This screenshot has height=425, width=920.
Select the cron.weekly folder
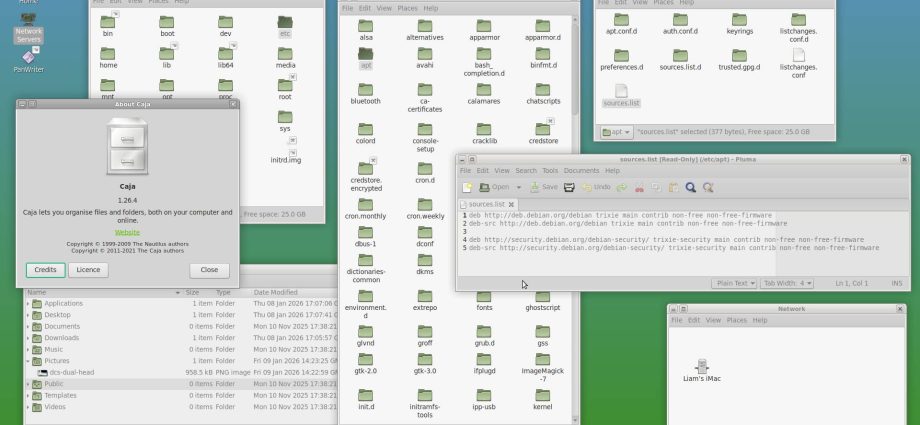[425, 209]
